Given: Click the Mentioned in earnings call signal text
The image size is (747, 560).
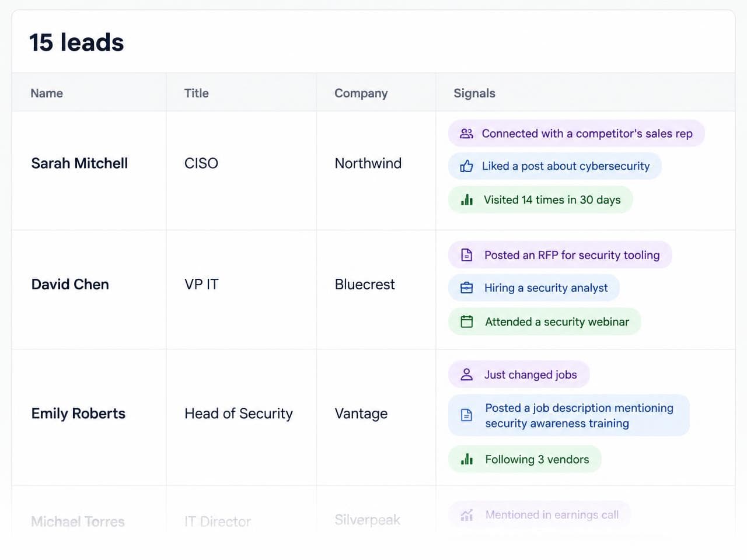Looking at the screenshot, I should (551, 515).
